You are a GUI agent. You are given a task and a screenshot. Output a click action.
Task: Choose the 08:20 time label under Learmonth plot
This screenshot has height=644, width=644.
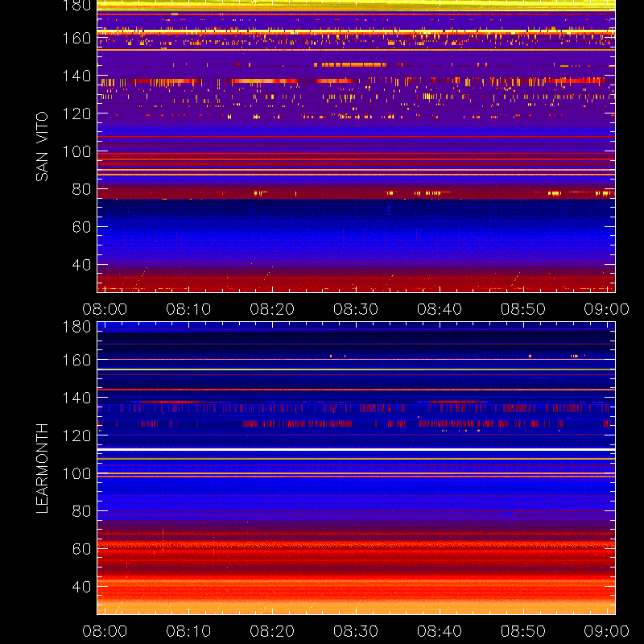click(272, 631)
